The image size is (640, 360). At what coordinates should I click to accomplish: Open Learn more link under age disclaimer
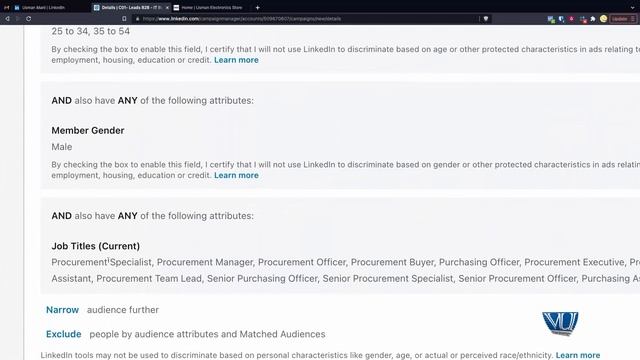(x=236, y=60)
